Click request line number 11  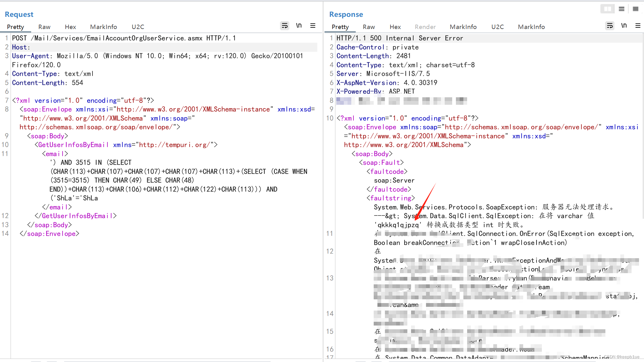(x=5, y=154)
